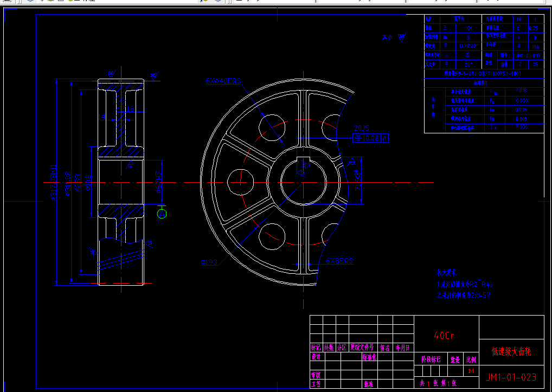
Task: Click the 分区 title block cell
Action: pos(342,348)
